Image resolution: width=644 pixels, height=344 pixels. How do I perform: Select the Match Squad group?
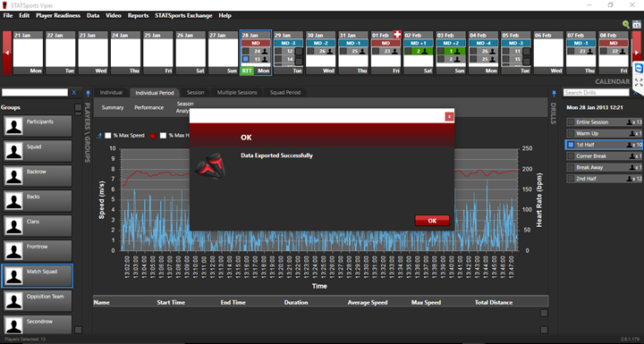(x=38, y=276)
